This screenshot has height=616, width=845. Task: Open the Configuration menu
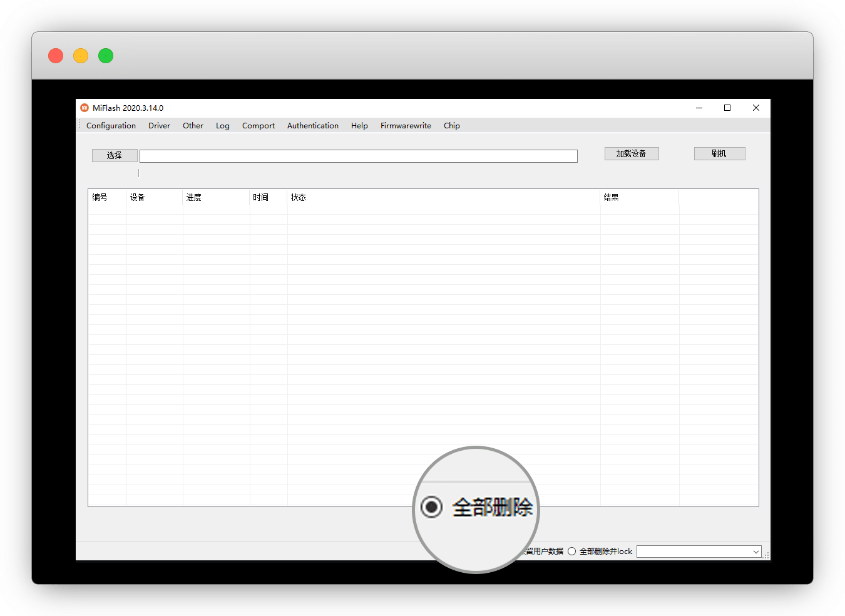[111, 126]
